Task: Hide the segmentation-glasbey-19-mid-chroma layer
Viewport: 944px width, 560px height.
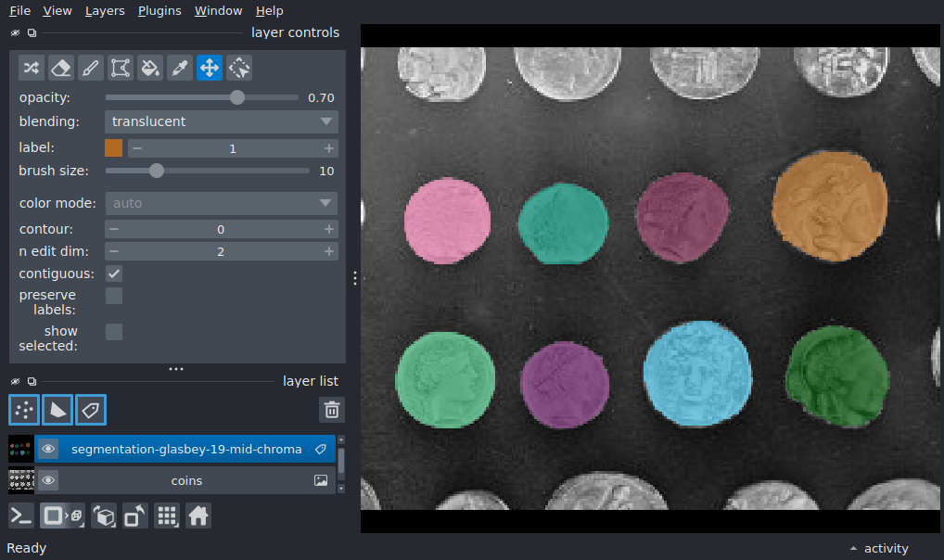Action: (48, 449)
